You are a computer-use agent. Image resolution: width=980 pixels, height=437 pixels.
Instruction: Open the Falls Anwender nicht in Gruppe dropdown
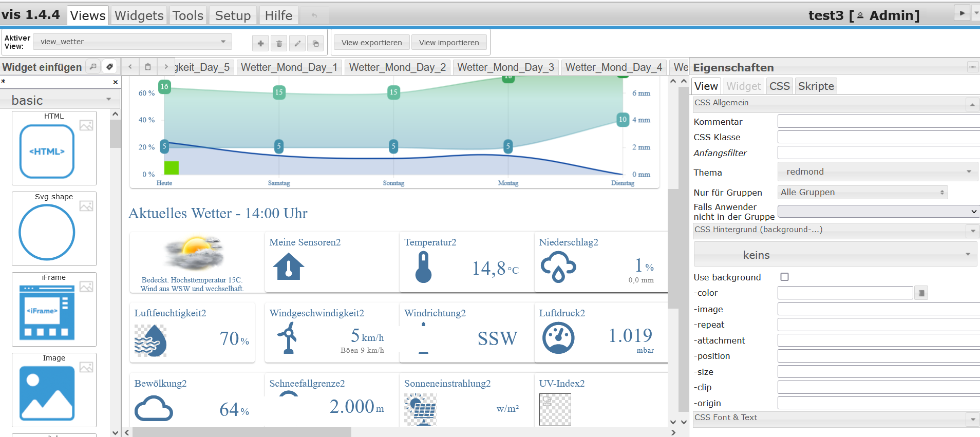point(879,211)
